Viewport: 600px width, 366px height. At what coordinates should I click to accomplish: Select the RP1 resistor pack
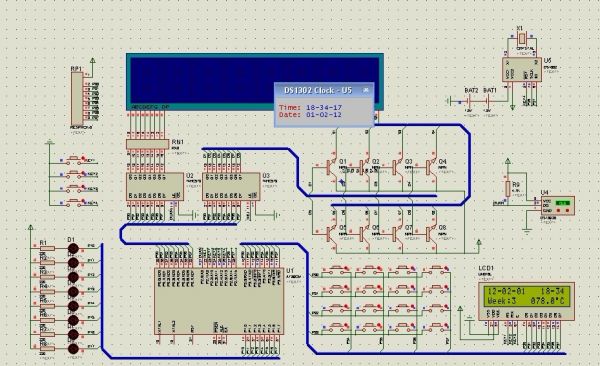tap(77, 99)
